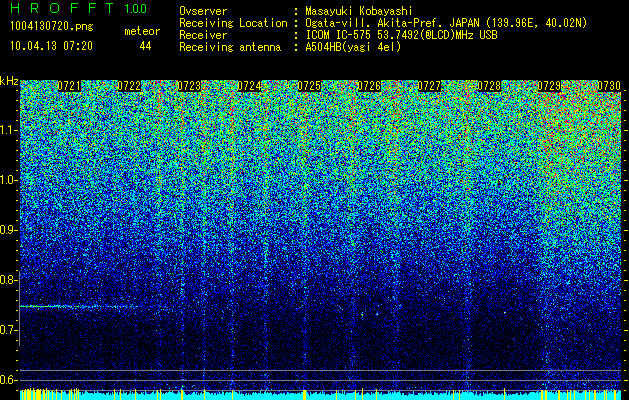Click the 0727 time marker
The height and width of the screenshot is (400, 629).
pyautogui.click(x=429, y=86)
